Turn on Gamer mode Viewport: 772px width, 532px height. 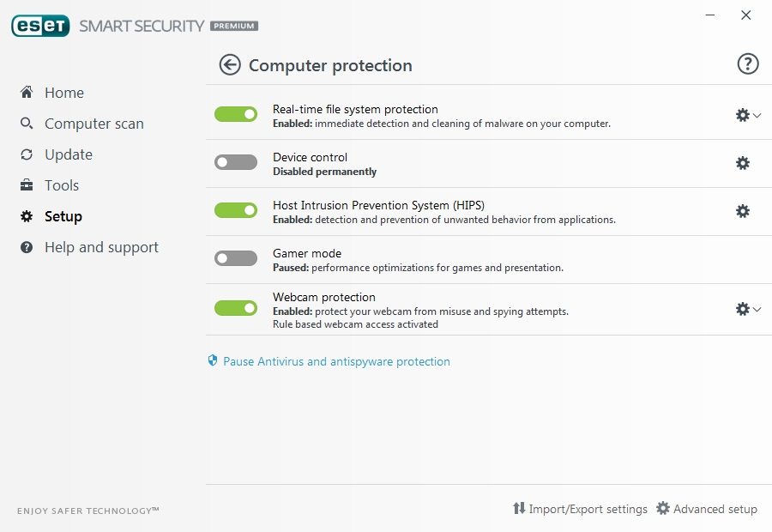click(x=236, y=258)
